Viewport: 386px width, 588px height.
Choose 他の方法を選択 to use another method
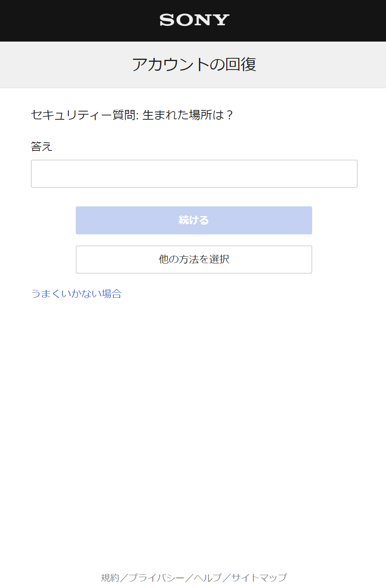[x=194, y=259]
